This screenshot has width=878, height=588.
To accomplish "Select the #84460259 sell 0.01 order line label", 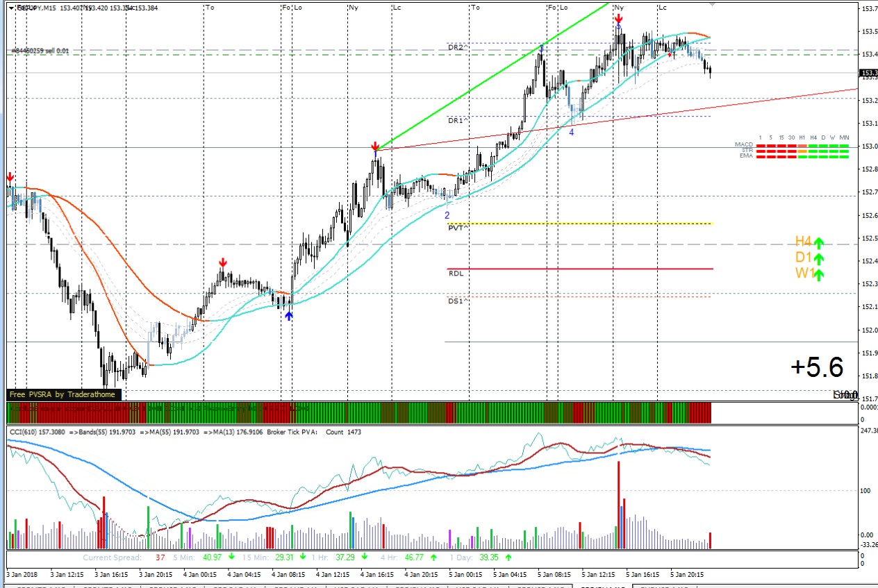I will [40, 51].
